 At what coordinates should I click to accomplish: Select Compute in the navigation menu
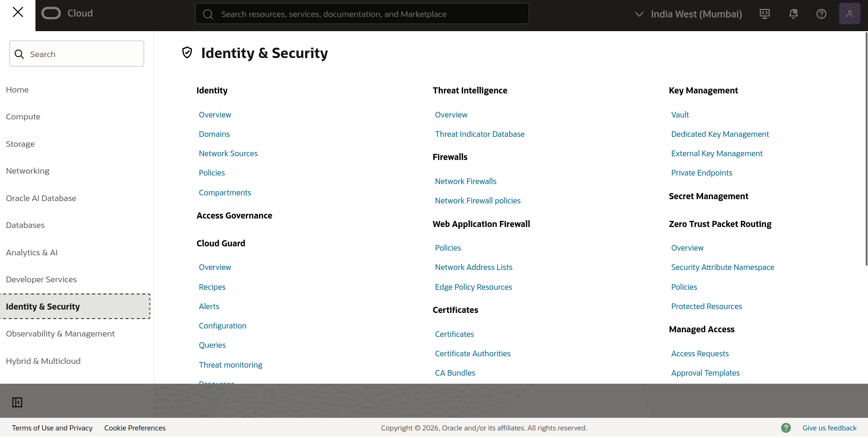(23, 117)
